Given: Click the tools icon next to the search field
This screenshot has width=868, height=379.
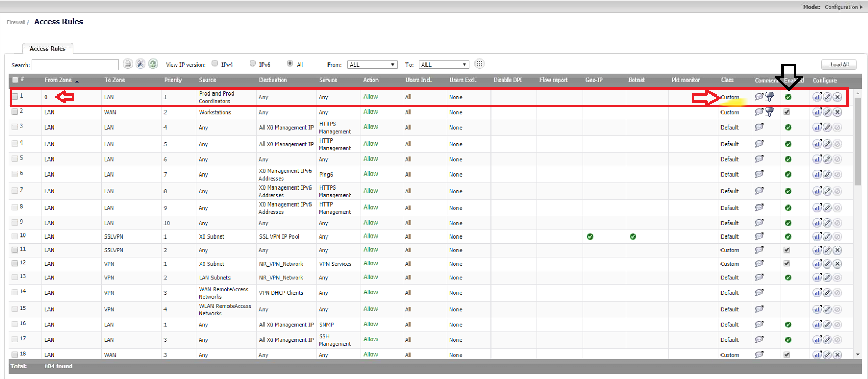Looking at the screenshot, I should pos(140,64).
